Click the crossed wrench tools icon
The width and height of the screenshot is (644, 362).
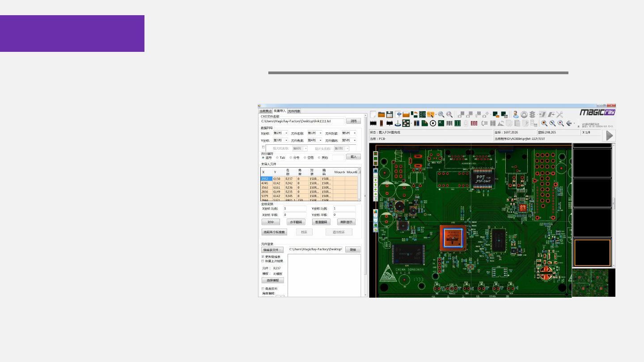pos(559,114)
